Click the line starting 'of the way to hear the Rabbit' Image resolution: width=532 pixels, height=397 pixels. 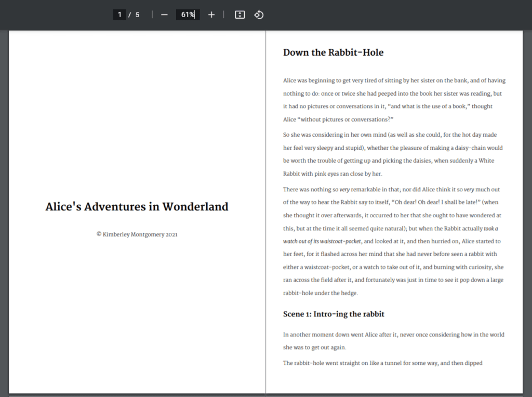click(x=391, y=202)
